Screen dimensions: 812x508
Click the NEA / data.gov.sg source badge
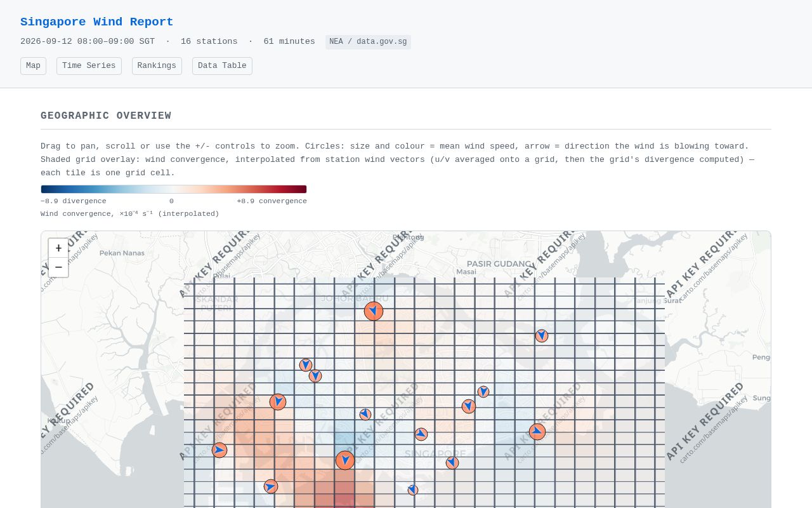point(368,42)
